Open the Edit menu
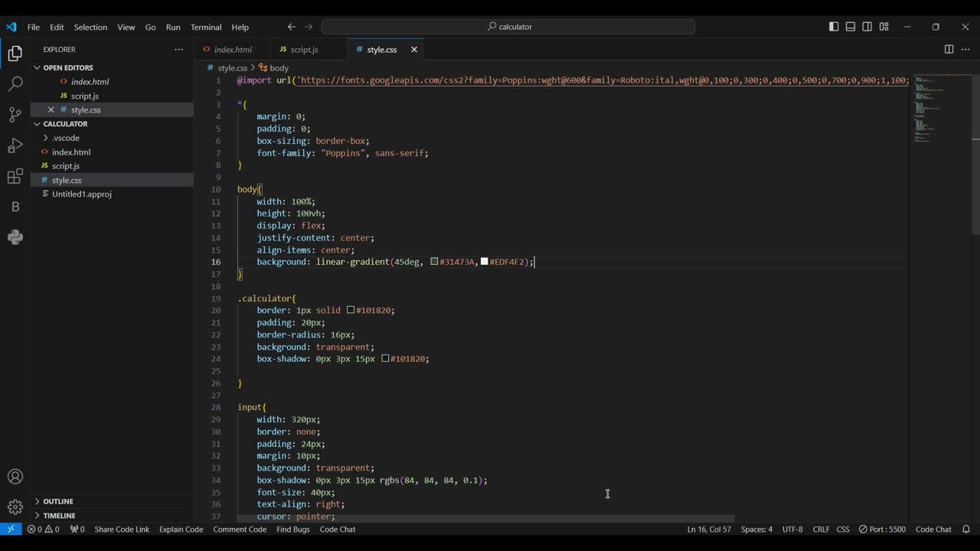 57,27
